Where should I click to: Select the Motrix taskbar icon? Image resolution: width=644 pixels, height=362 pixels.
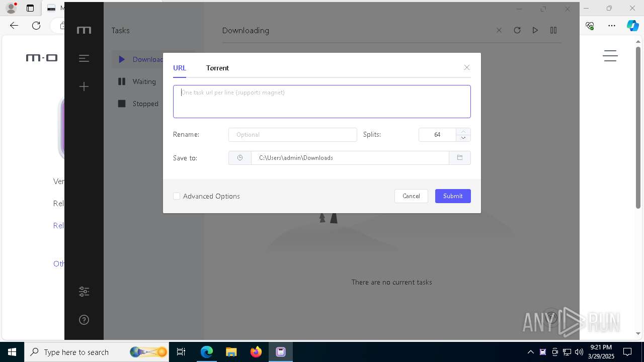[281, 352]
